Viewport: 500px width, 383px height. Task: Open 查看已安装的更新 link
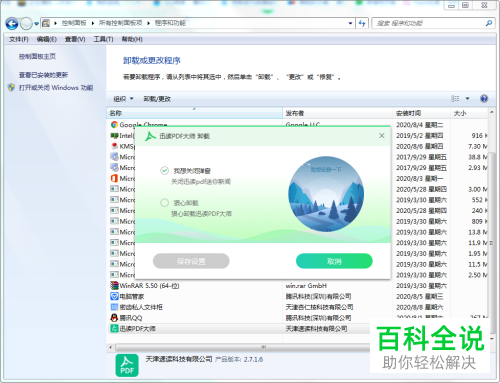[x=43, y=75]
